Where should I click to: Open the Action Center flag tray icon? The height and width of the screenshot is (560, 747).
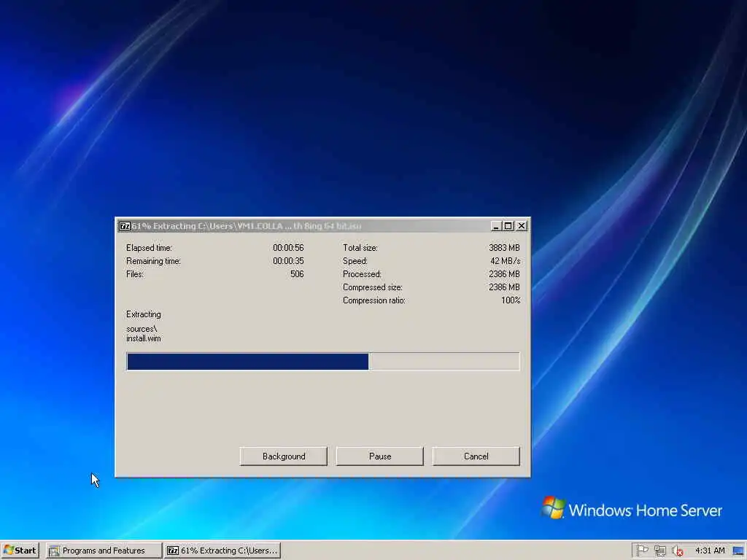642,551
